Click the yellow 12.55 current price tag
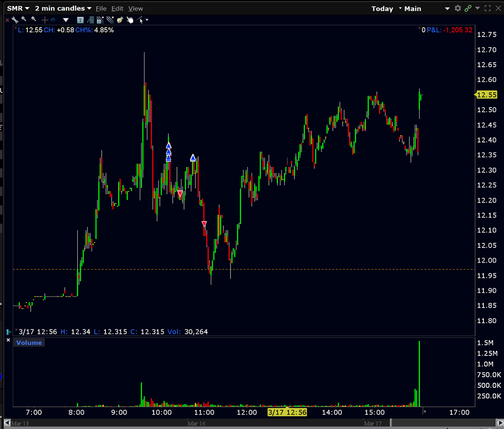The width and height of the screenshot is (504, 429). [486, 95]
